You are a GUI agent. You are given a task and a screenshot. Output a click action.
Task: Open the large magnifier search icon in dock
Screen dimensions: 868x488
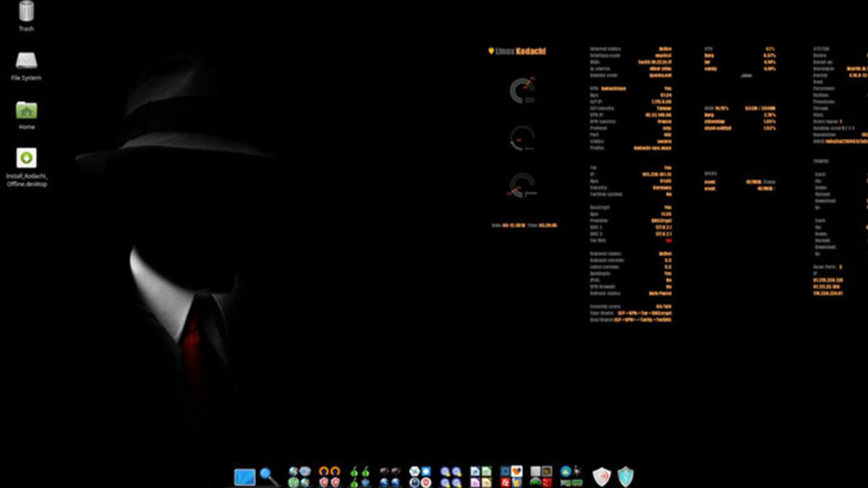click(269, 476)
